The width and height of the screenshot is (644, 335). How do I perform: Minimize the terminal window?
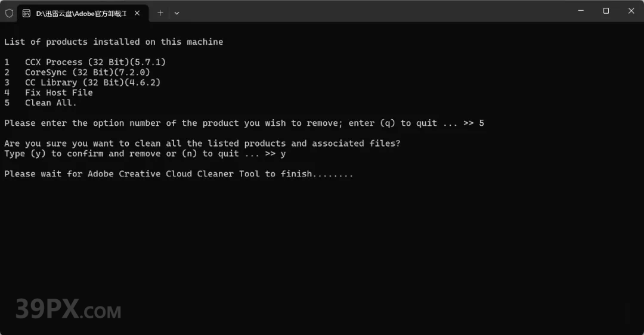[581, 11]
